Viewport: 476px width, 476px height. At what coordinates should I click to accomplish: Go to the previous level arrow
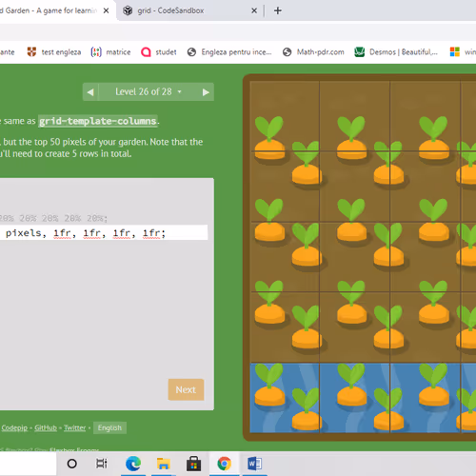(90, 92)
